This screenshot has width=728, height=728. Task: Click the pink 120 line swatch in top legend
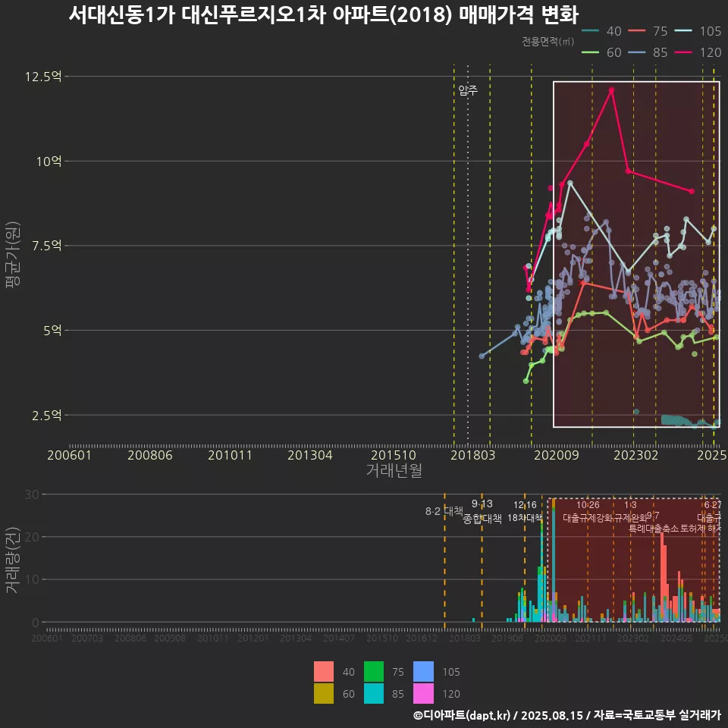click(x=683, y=52)
